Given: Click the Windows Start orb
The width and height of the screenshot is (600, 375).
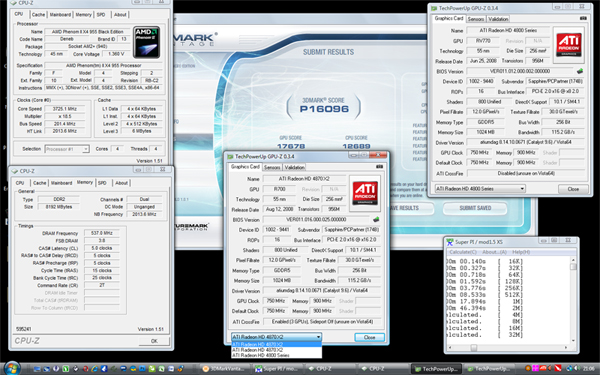Looking at the screenshot, I should [12, 368].
